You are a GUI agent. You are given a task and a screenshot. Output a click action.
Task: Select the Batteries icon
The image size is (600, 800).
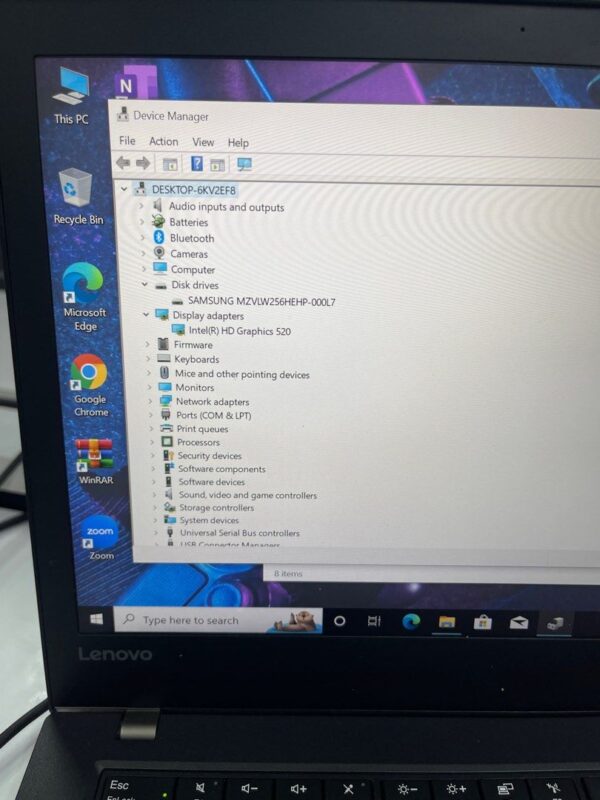point(159,221)
